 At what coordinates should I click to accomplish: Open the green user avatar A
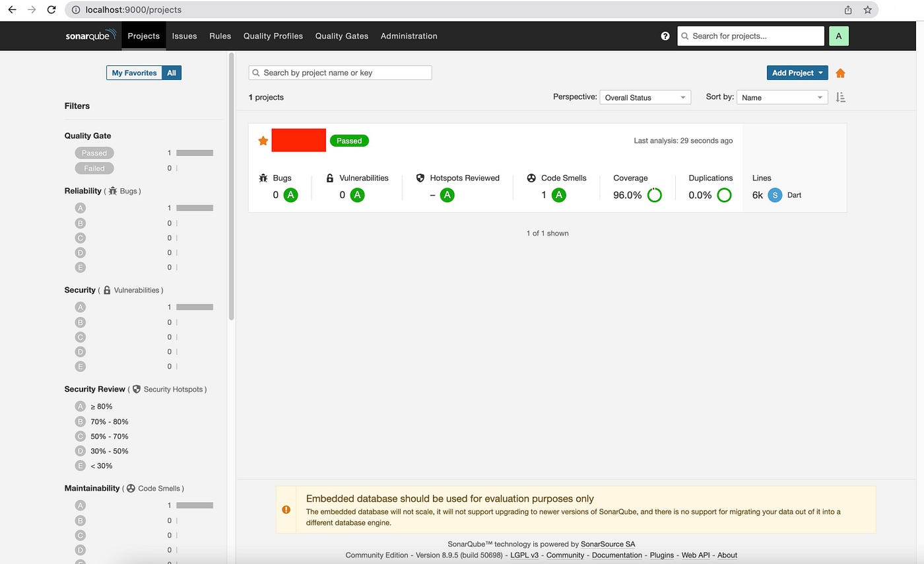[839, 36]
